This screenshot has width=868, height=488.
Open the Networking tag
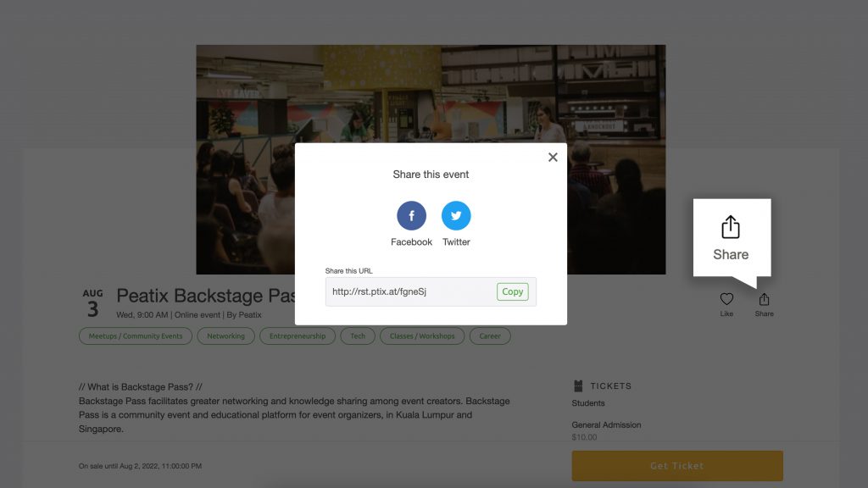tap(225, 335)
